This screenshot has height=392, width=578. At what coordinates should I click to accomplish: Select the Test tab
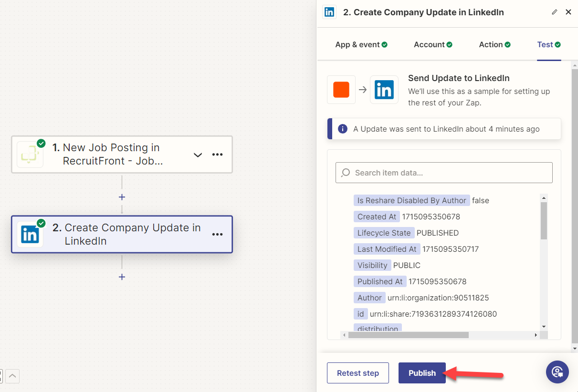point(549,44)
